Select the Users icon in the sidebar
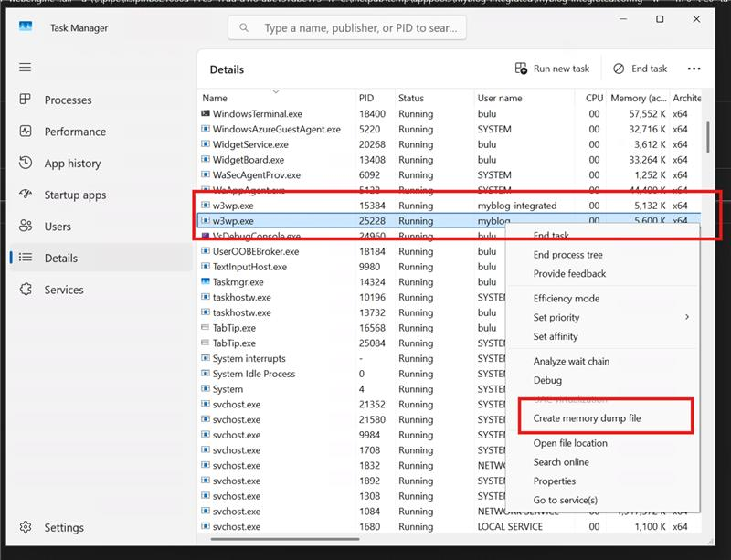Screen dimensions: 731x560 pos(26,227)
